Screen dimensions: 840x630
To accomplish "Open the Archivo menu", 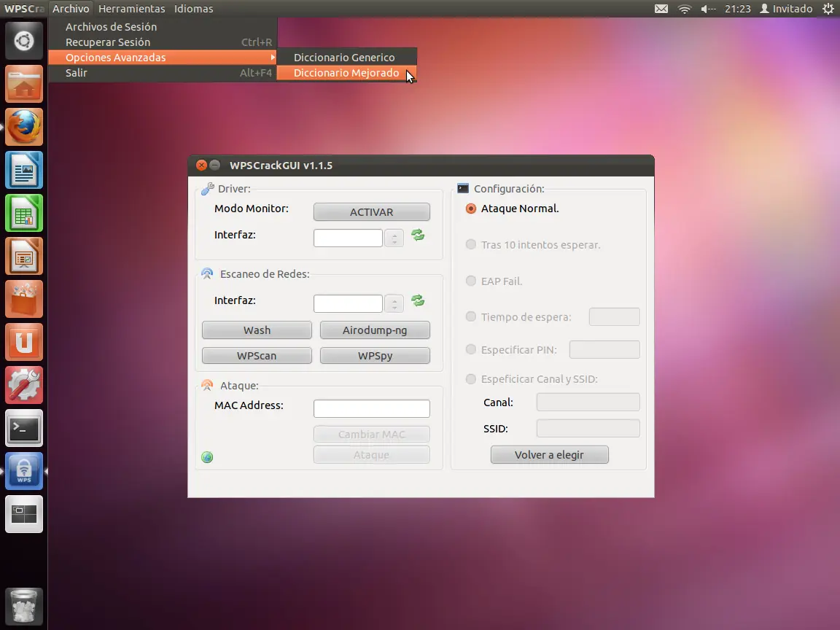I will tap(71, 9).
